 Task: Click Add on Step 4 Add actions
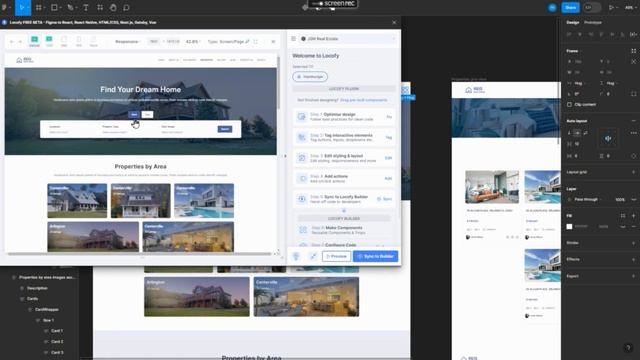(x=389, y=178)
